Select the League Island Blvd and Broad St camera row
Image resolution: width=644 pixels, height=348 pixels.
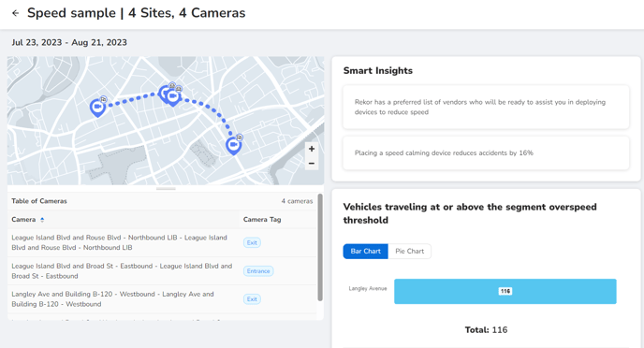click(162, 271)
